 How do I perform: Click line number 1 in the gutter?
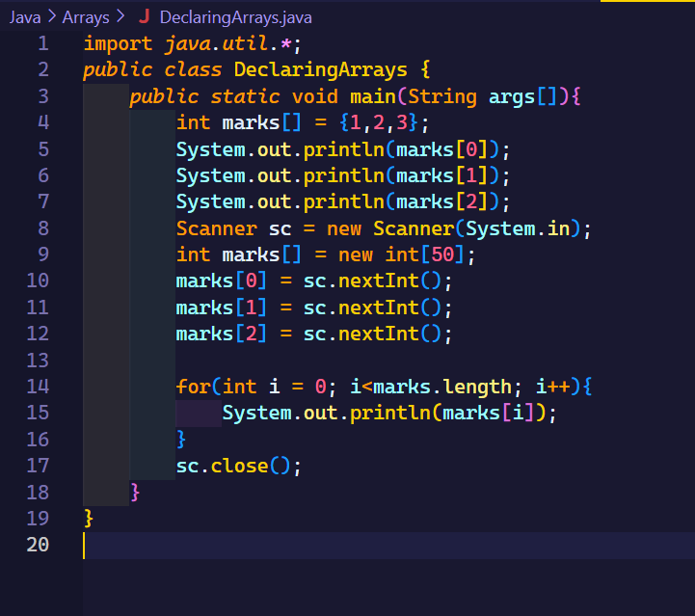click(43, 43)
